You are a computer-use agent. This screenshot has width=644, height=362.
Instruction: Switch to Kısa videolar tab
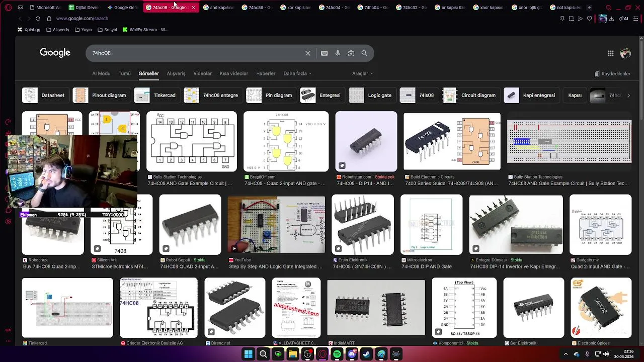click(233, 73)
